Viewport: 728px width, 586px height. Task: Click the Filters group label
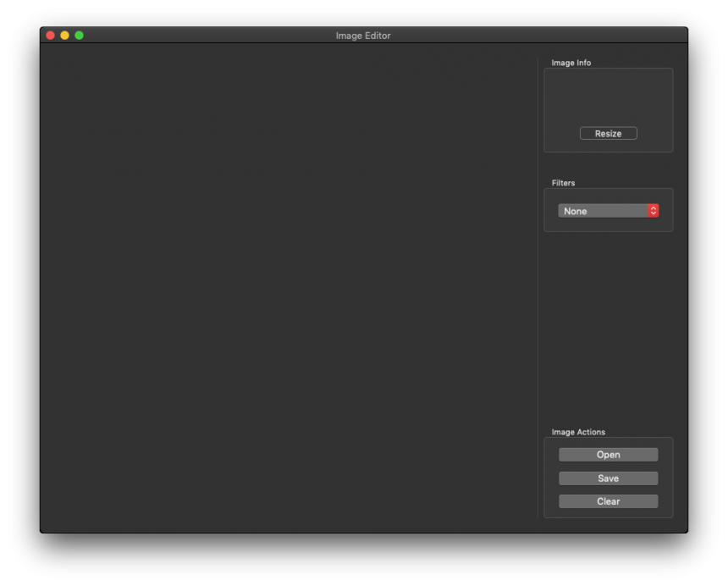tap(563, 183)
